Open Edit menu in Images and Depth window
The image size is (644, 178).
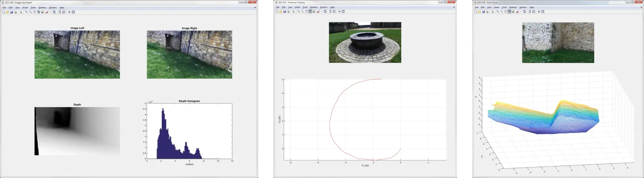pos(10,8)
